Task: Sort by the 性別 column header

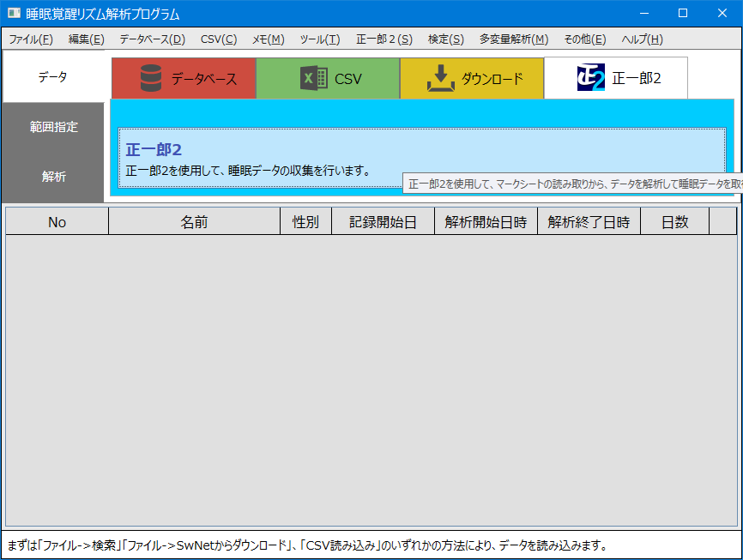Action: [x=306, y=222]
